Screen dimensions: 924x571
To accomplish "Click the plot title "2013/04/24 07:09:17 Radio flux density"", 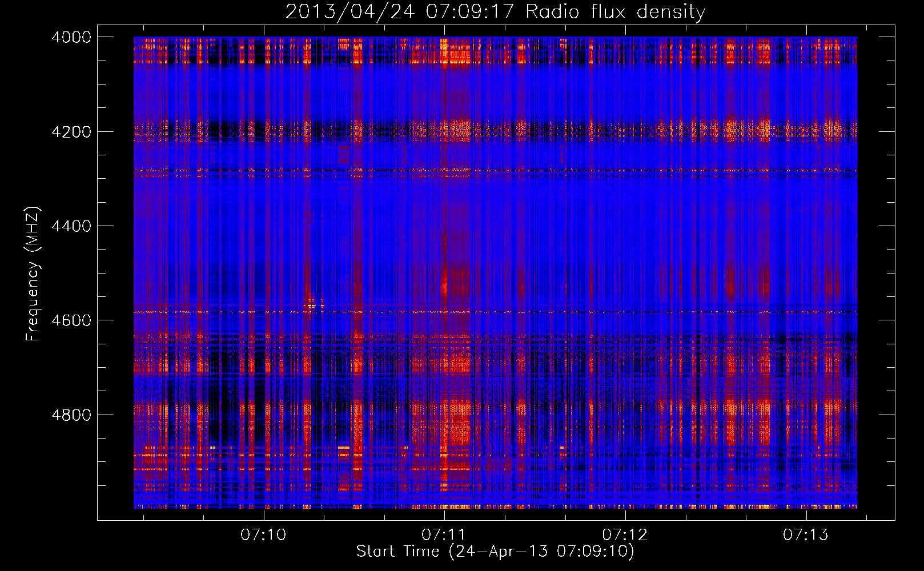I will (x=495, y=11).
